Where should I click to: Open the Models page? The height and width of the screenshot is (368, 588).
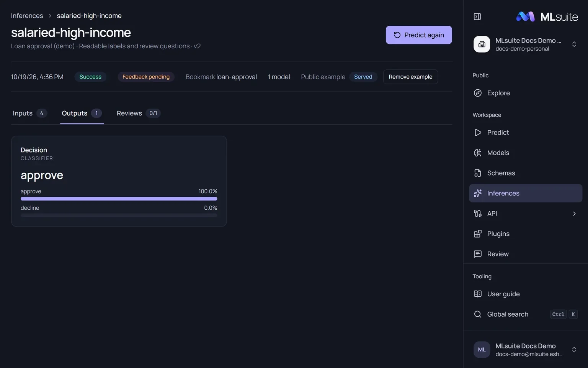pyautogui.click(x=526, y=153)
